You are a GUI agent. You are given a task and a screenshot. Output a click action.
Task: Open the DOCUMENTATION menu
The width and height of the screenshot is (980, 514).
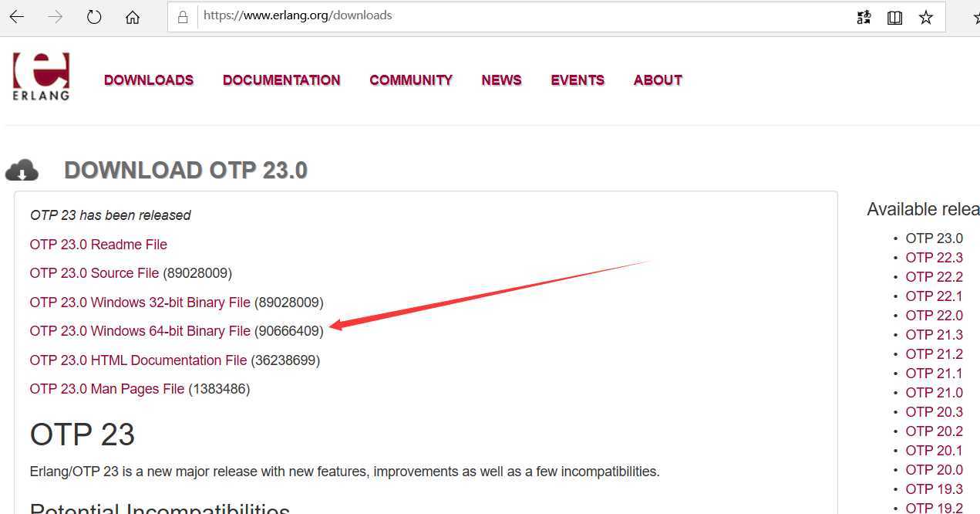[281, 80]
